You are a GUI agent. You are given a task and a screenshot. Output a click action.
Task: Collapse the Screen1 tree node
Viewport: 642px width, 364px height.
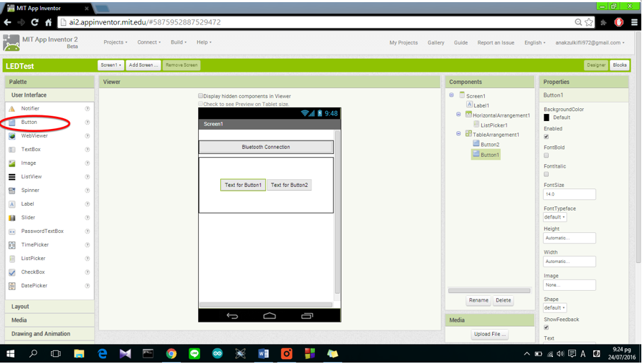pos(452,95)
